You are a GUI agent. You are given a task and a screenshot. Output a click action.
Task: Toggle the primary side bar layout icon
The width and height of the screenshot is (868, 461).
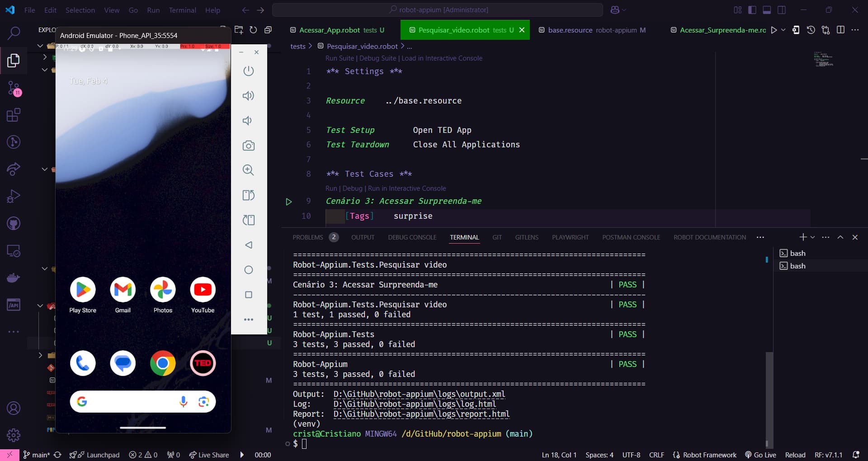[752, 9]
